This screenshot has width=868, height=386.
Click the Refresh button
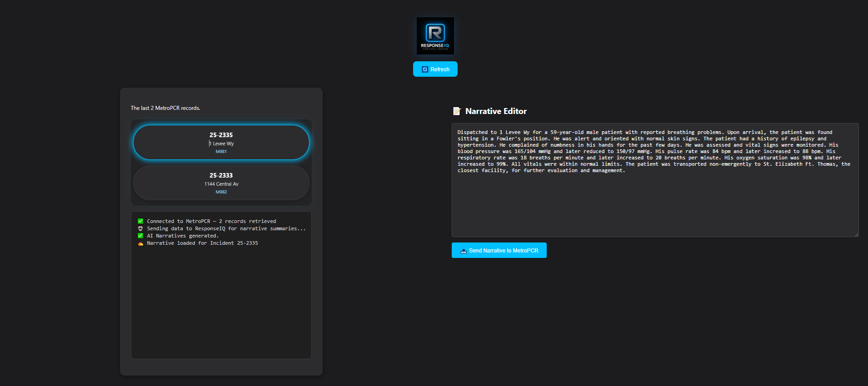(x=435, y=69)
